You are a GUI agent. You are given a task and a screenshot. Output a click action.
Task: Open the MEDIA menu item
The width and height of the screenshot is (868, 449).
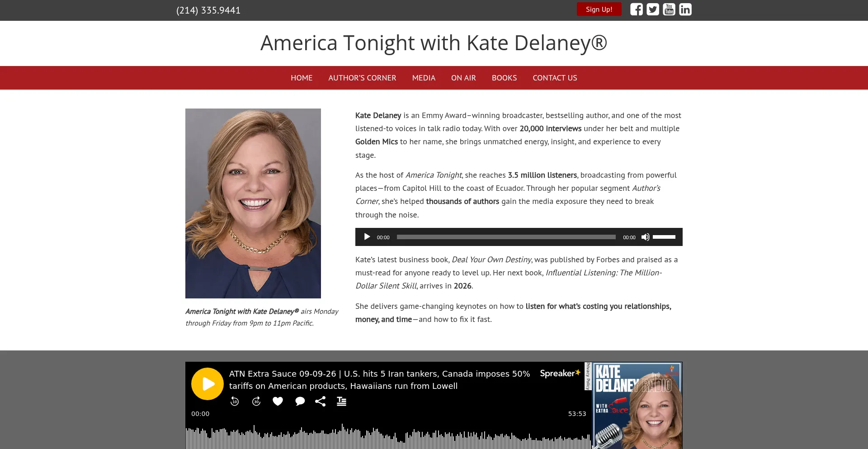(424, 78)
